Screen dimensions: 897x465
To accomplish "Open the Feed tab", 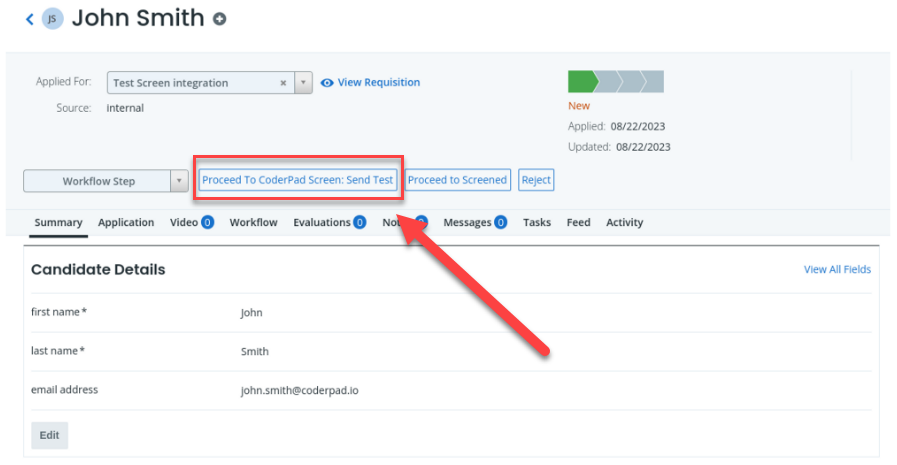I will 578,222.
